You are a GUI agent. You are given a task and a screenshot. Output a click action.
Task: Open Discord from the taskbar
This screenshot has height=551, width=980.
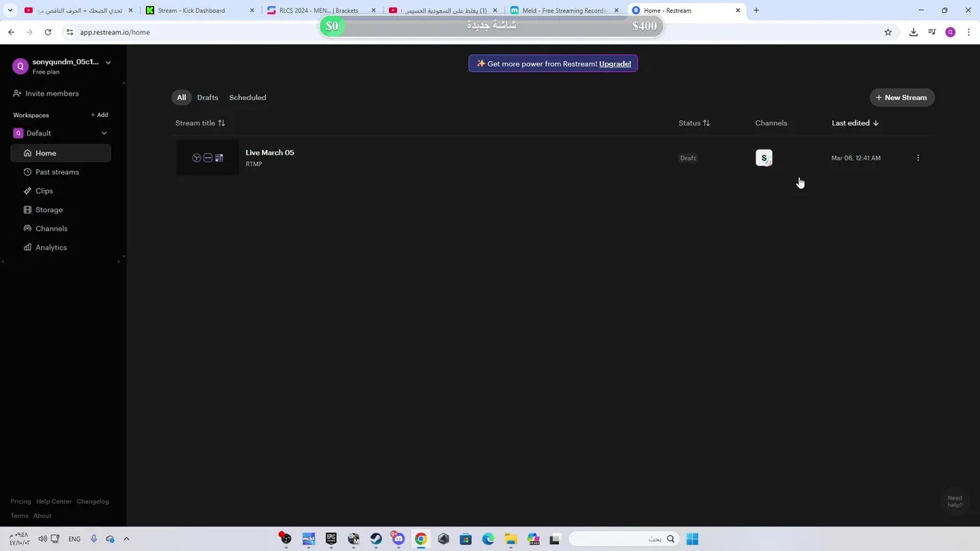[398, 539]
